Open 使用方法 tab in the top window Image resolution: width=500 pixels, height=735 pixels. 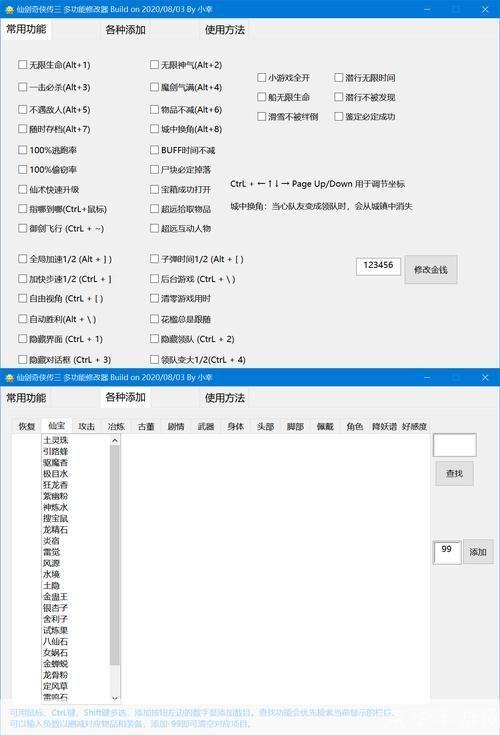(224, 30)
